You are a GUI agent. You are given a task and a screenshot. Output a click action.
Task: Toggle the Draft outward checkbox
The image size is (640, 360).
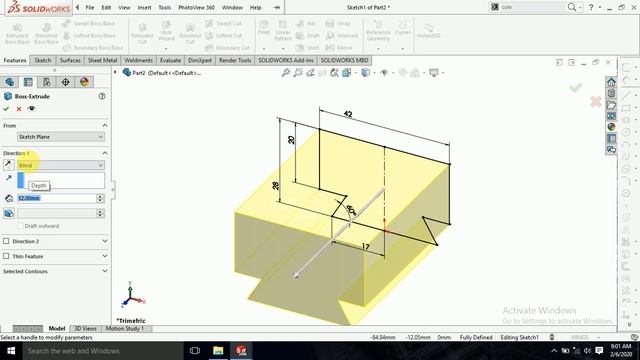click(20, 226)
